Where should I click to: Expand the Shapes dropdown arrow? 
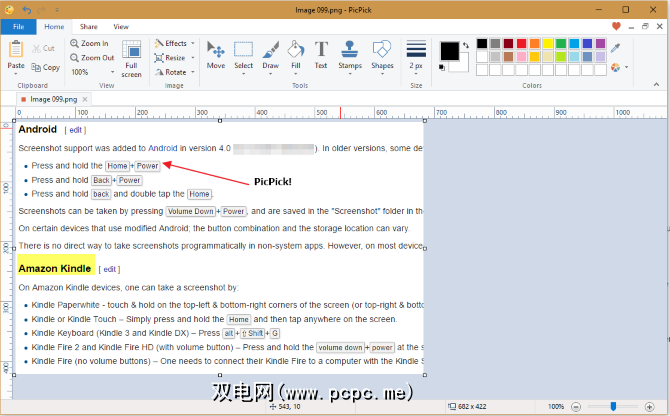pos(382,74)
